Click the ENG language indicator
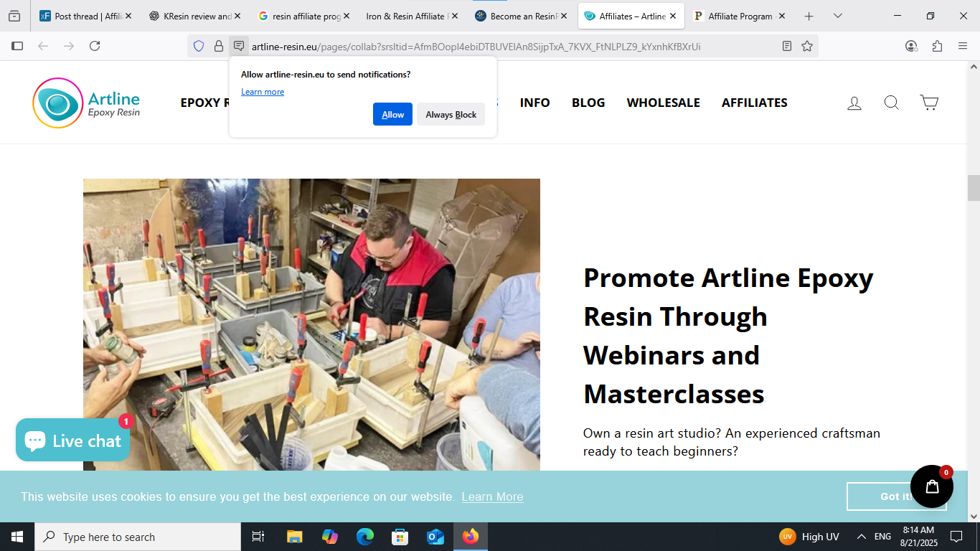 (882, 537)
